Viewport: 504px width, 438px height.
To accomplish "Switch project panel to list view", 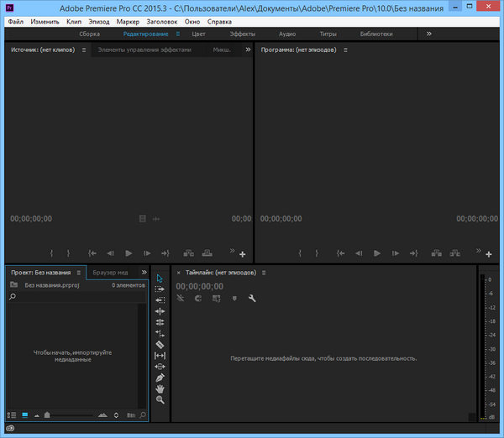I will point(12,415).
